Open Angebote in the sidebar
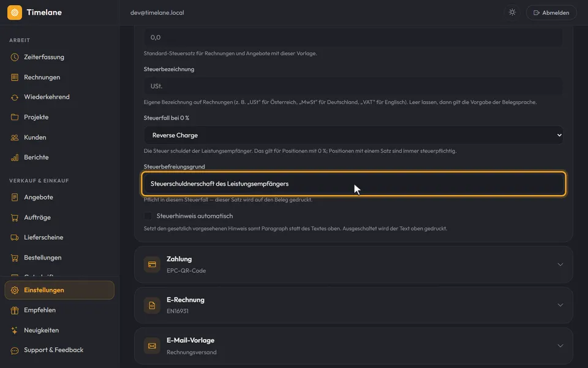 (x=59, y=197)
